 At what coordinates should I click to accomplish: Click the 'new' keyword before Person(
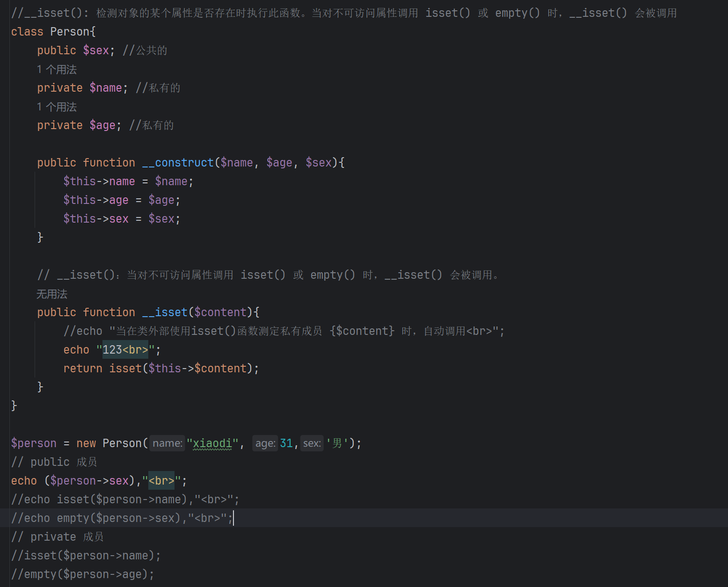click(x=86, y=443)
